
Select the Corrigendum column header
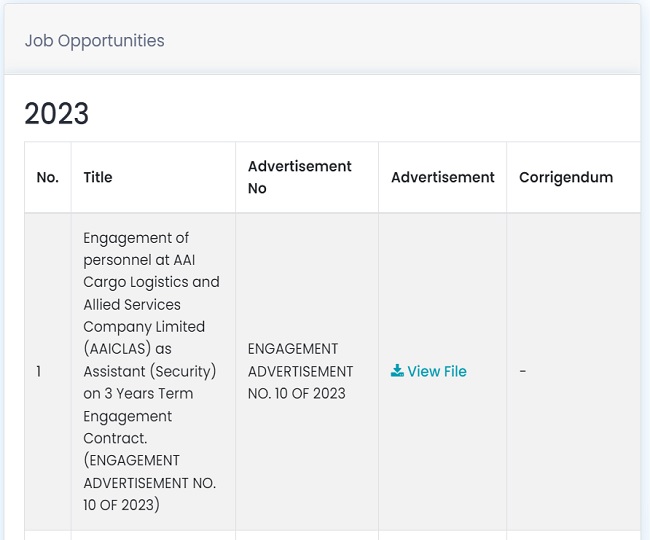[x=565, y=177]
